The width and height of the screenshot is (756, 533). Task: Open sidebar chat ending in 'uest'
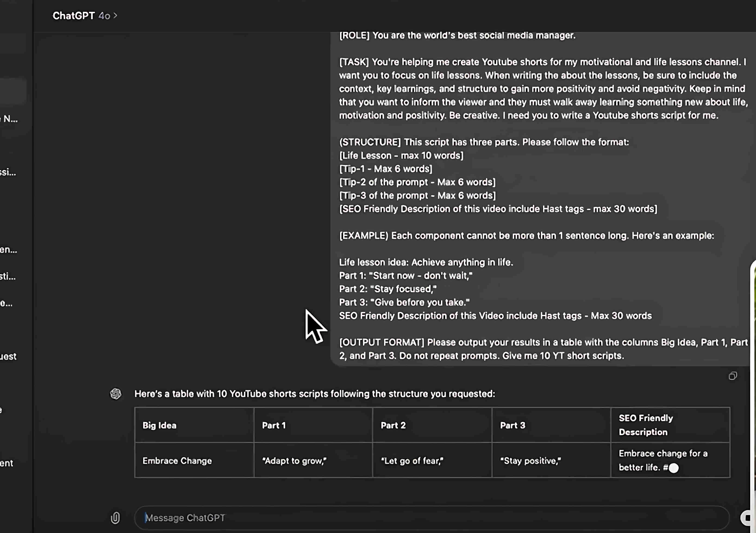coord(9,356)
